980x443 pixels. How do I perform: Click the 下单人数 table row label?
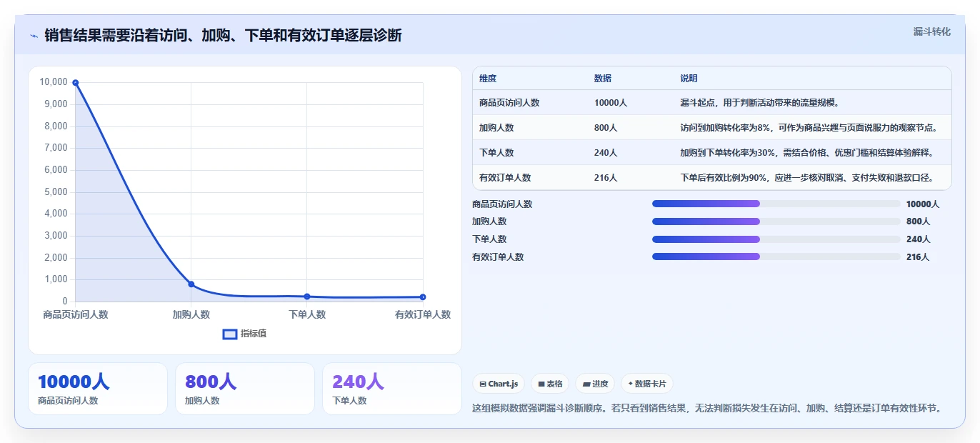496,153
